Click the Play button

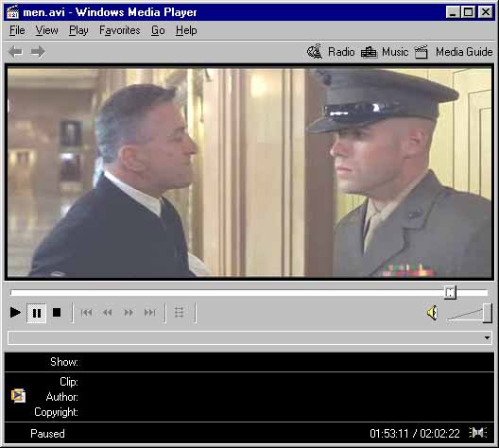15,313
